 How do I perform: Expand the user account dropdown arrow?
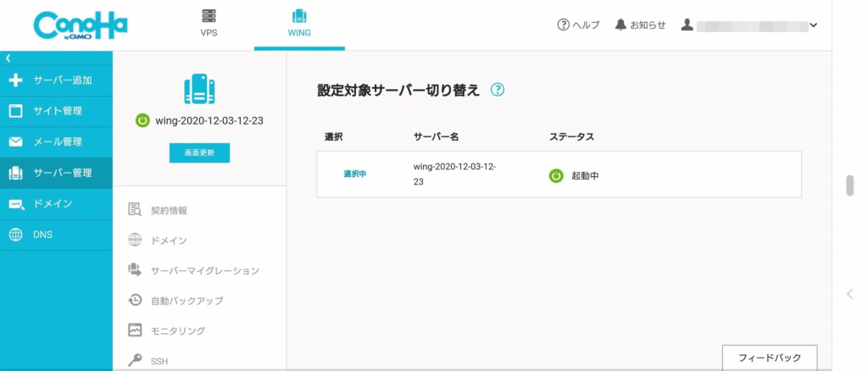pos(814,25)
